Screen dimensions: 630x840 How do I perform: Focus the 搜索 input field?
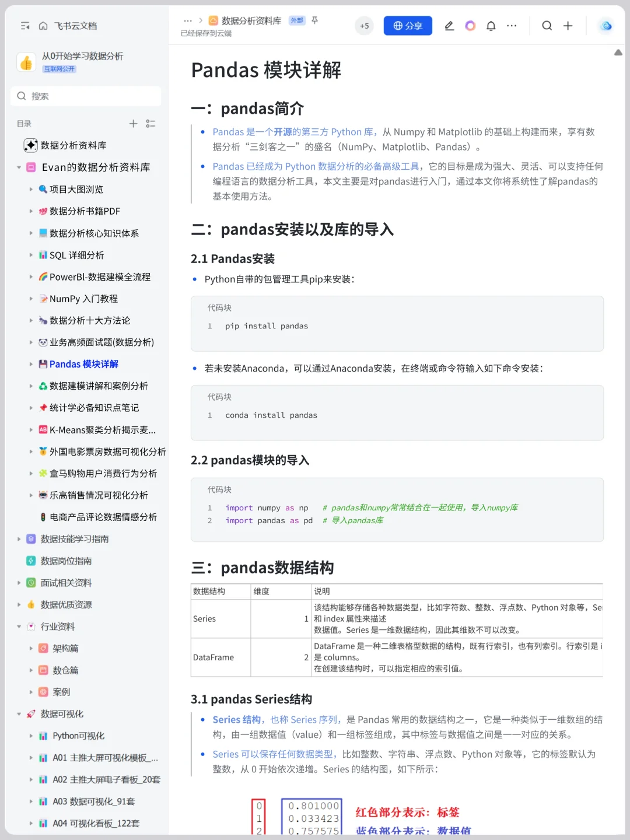tap(86, 96)
